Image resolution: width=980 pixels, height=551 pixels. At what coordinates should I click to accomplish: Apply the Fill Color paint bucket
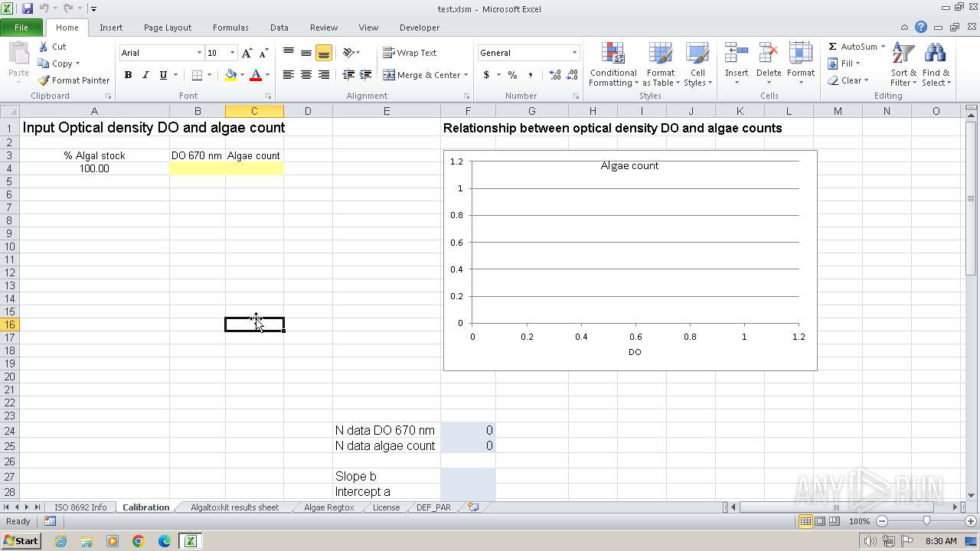(x=230, y=75)
